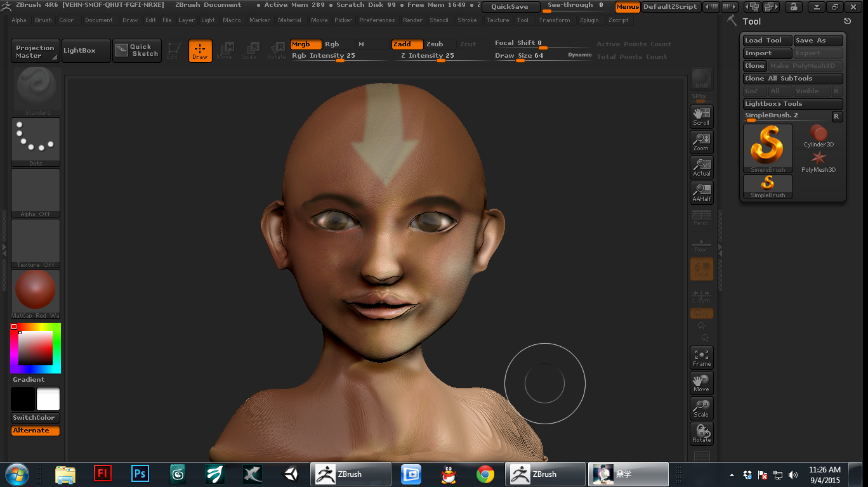Select the white secondary color swatch
The width and height of the screenshot is (868, 487).
(48, 399)
